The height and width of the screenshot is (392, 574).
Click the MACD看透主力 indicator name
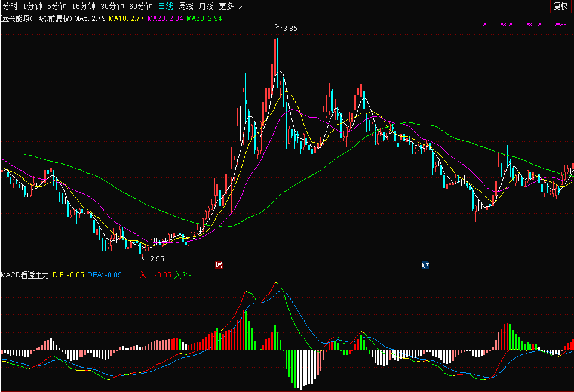(25, 275)
